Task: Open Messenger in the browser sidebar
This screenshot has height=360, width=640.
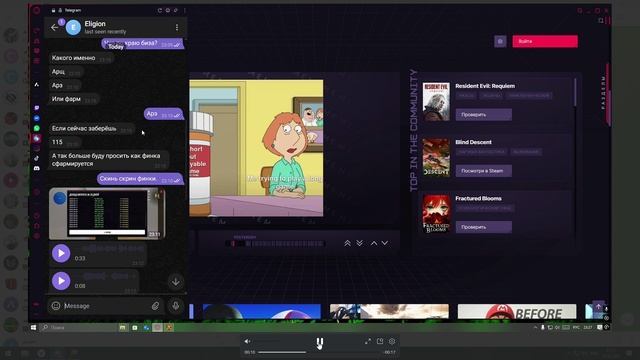Action: pos(37,118)
